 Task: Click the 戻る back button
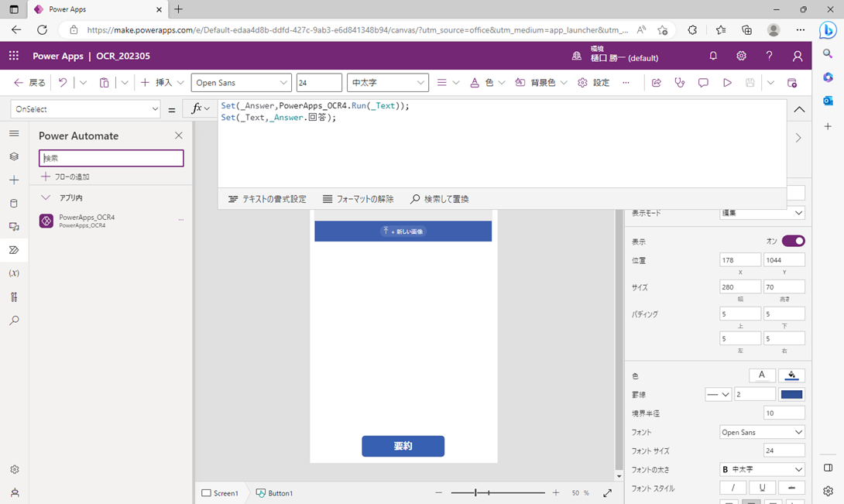point(29,82)
